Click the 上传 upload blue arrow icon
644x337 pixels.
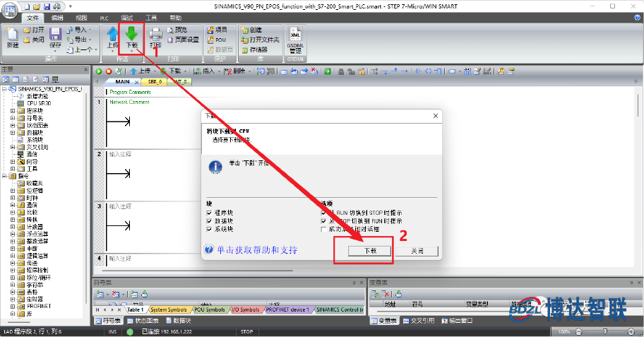coord(112,34)
